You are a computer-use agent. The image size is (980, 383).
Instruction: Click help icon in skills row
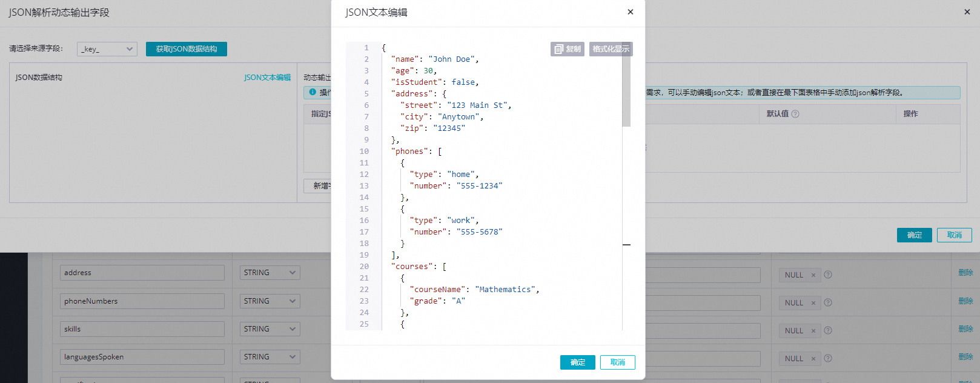(828, 330)
